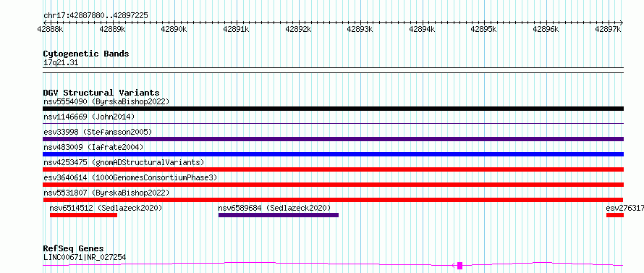The width and height of the screenshot is (644, 273).
Task: Select the esv3640614 1000Genomes red bar
Action: [x=333, y=185]
